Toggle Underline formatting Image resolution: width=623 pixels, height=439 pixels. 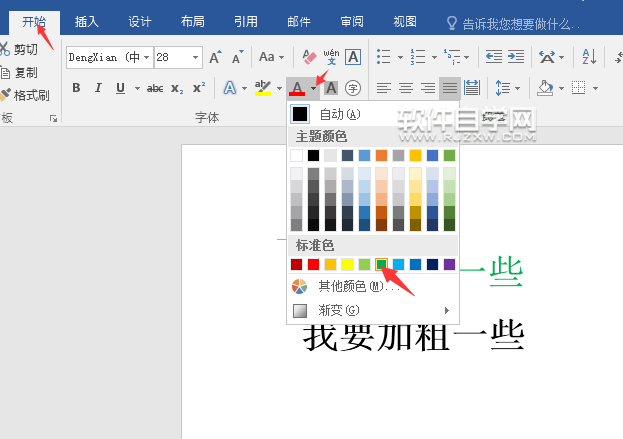pos(120,88)
